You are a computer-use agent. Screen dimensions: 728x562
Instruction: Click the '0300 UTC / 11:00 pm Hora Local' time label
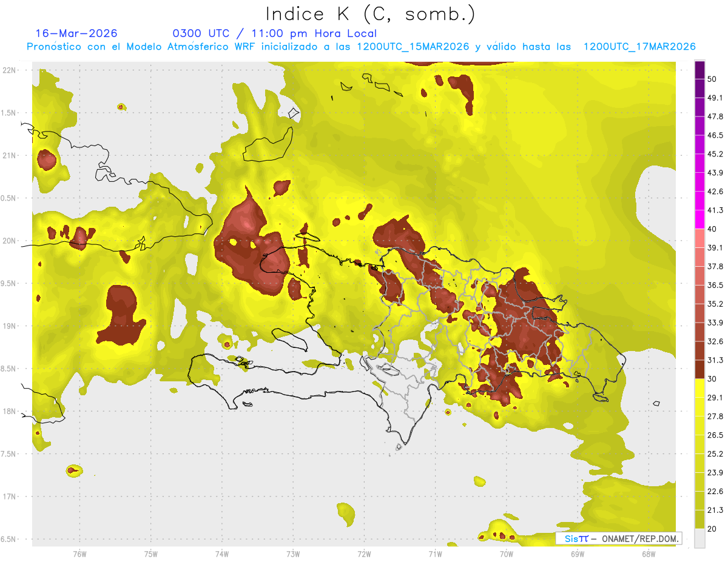(275, 33)
